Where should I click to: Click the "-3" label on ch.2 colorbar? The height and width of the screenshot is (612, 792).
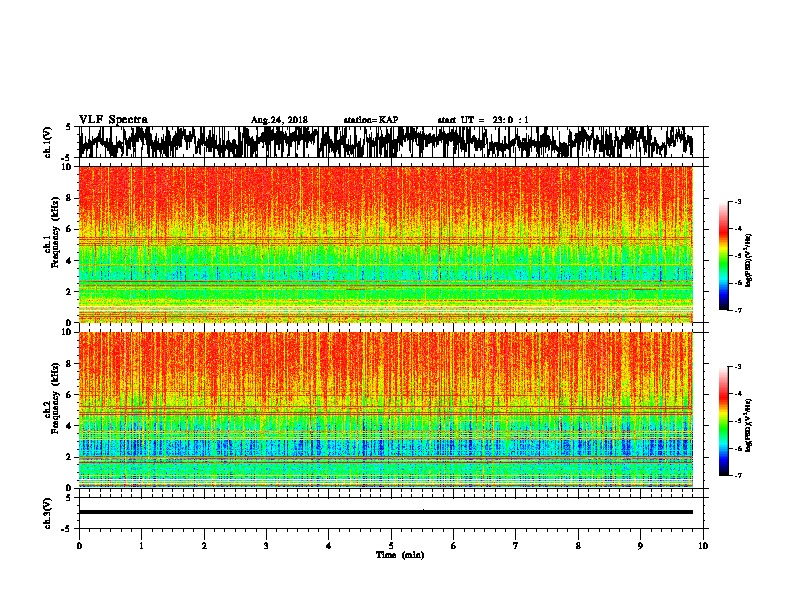click(x=738, y=367)
